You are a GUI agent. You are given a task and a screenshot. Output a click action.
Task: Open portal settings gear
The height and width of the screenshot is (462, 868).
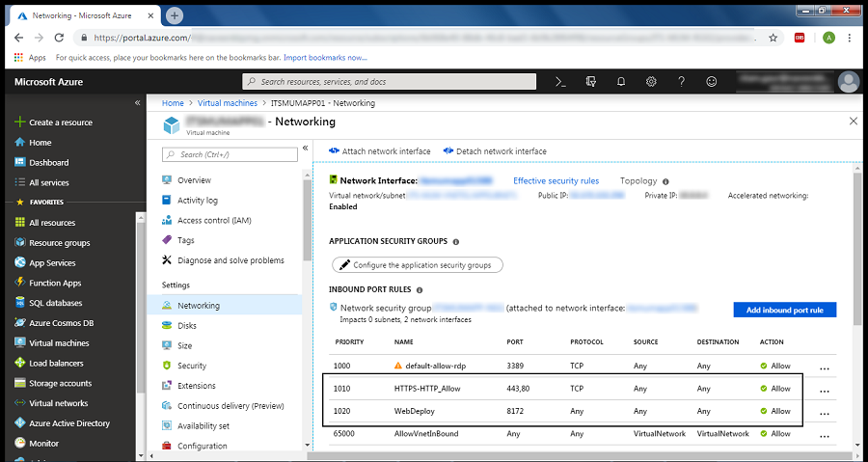pos(651,82)
